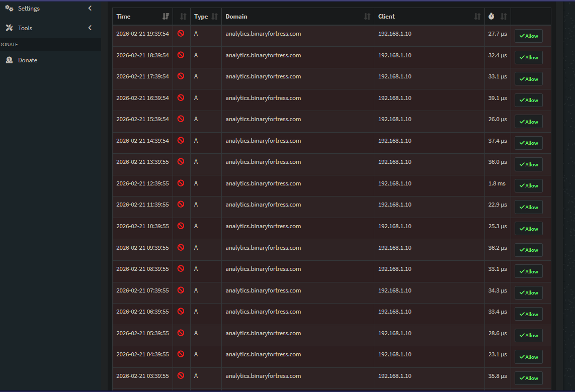
Task: Click the 1.8 ms reply time
Action: tap(497, 183)
